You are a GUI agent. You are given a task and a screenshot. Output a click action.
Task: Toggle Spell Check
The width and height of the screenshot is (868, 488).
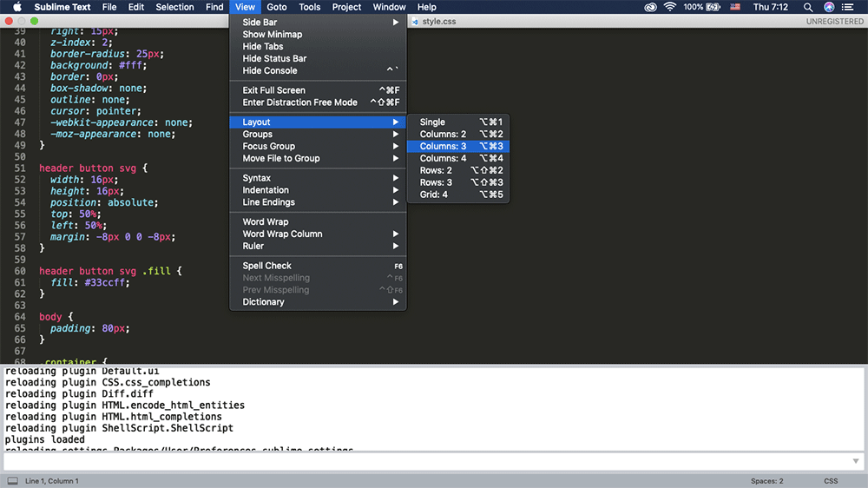(x=318, y=266)
